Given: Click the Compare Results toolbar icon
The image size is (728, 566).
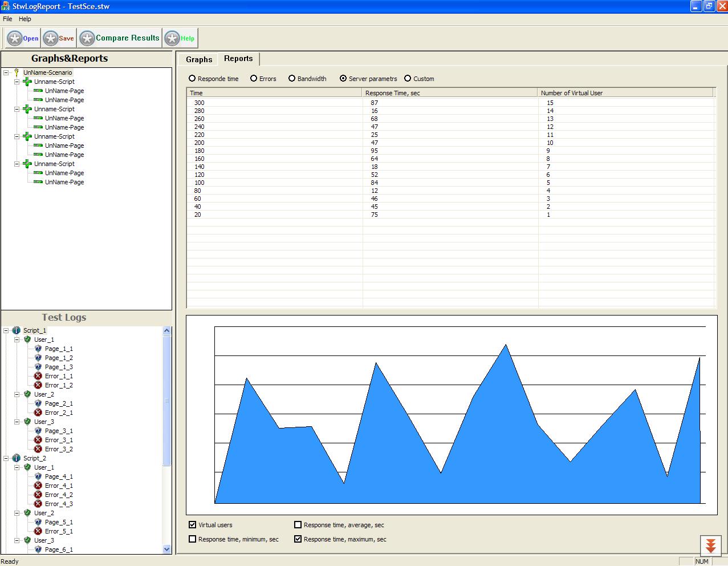Looking at the screenshot, I should coord(87,39).
